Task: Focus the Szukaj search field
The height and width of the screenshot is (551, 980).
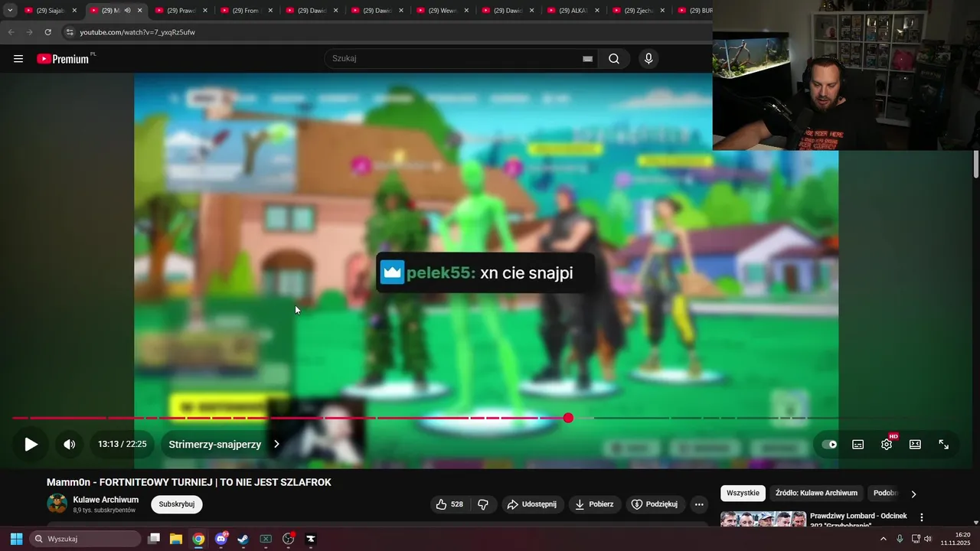Action: pyautogui.click(x=456, y=59)
